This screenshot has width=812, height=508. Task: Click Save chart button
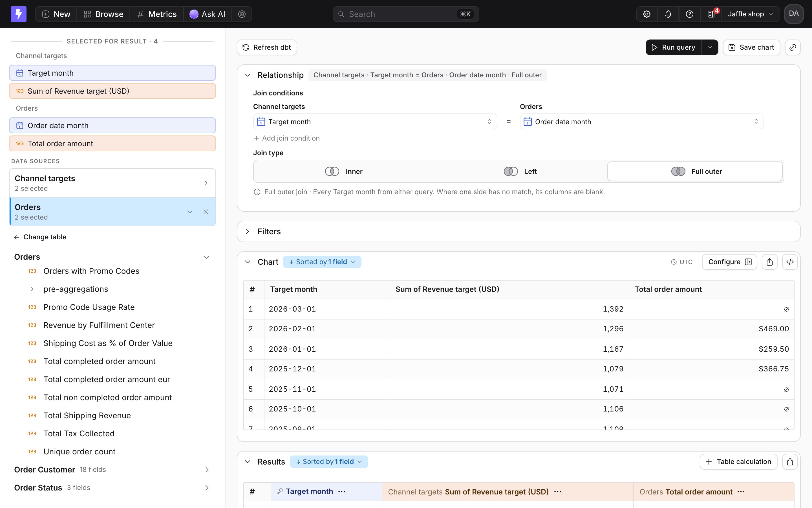pyautogui.click(x=752, y=47)
